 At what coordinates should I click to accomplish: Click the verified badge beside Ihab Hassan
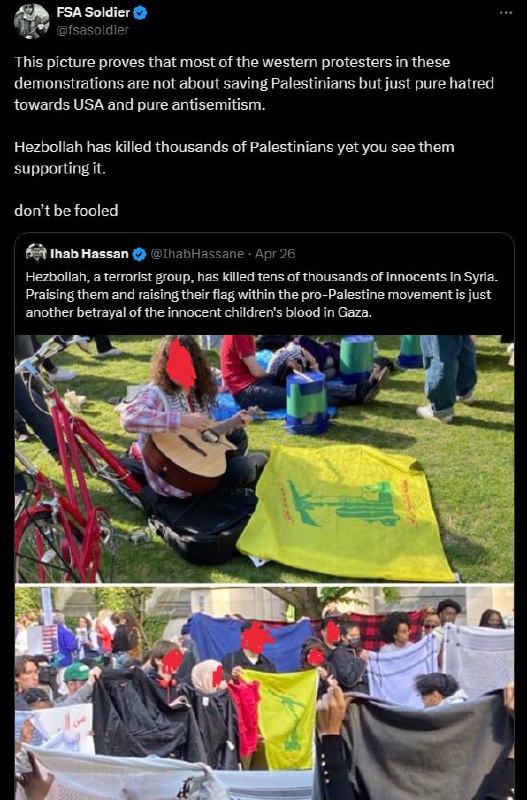[139, 254]
